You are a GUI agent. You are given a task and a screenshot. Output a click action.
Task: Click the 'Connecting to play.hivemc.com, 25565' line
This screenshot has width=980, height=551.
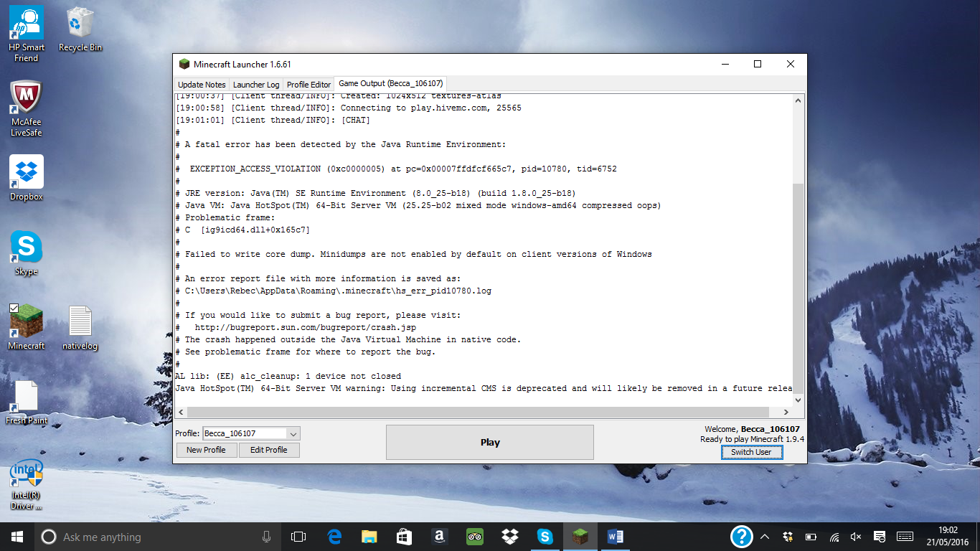pos(349,108)
